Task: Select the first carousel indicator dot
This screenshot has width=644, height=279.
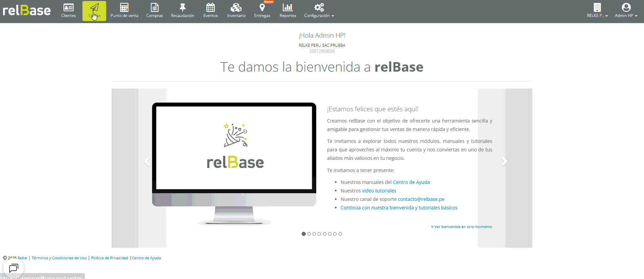Action: point(304,234)
